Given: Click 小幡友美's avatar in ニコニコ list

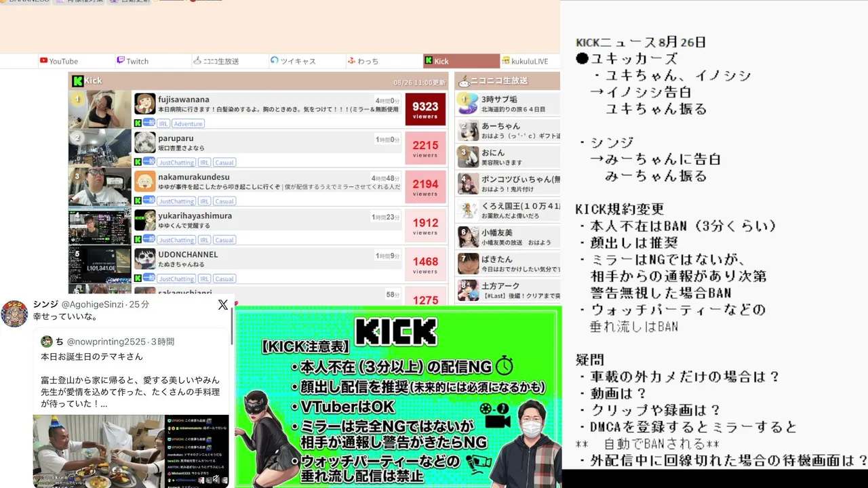Looking at the screenshot, I should (469, 237).
